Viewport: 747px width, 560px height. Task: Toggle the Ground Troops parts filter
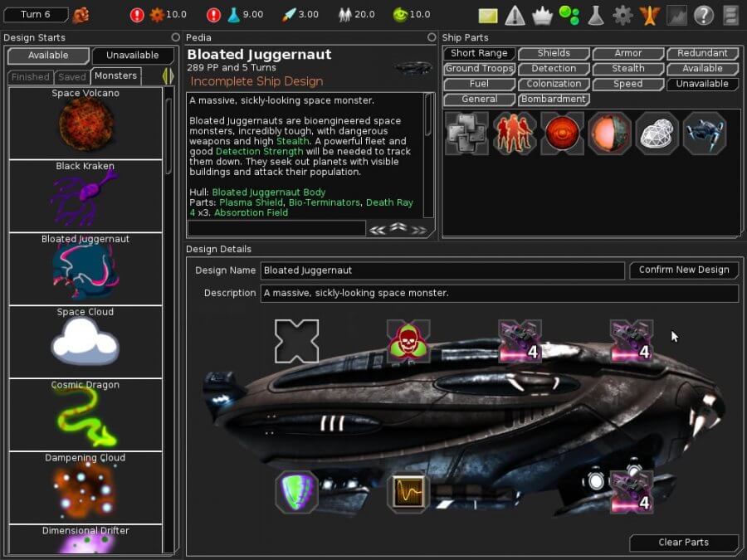[479, 69]
